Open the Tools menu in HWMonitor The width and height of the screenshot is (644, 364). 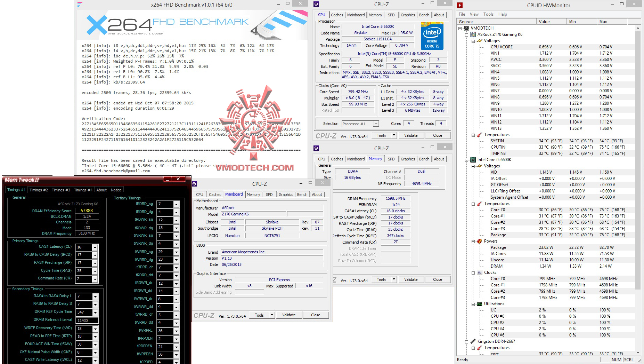tap(488, 14)
